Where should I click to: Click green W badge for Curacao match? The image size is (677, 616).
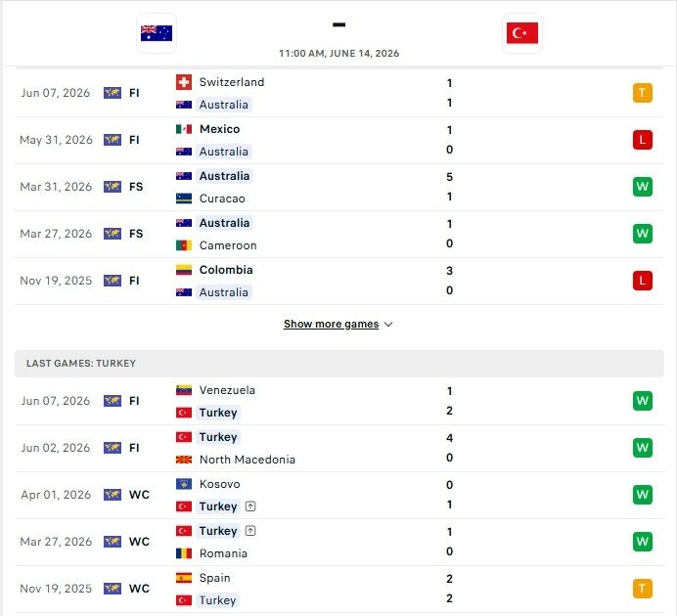click(x=642, y=187)
